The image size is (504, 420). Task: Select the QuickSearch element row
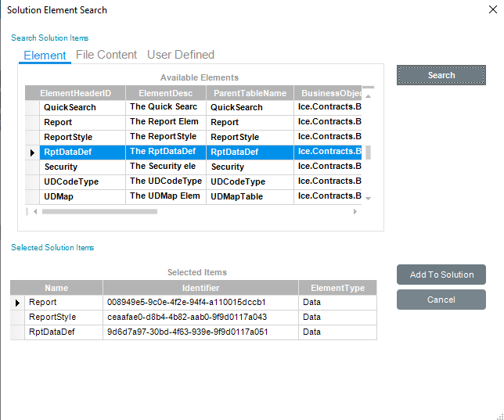[x=193, y=108]
